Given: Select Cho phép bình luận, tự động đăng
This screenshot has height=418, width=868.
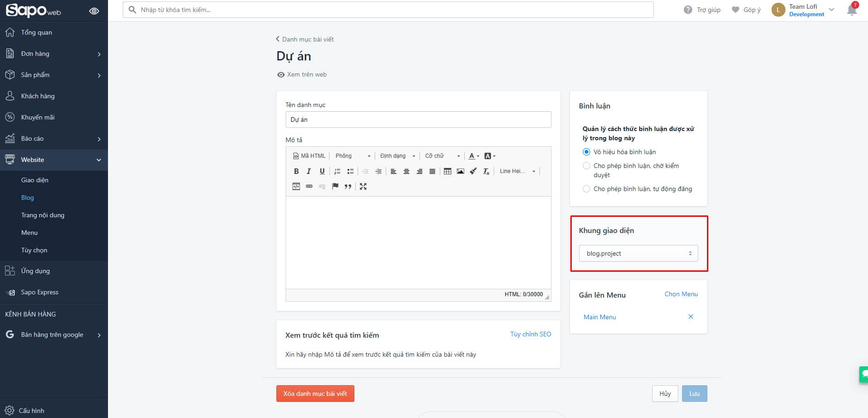Looking at the screenshot, I should coord(586,189).
